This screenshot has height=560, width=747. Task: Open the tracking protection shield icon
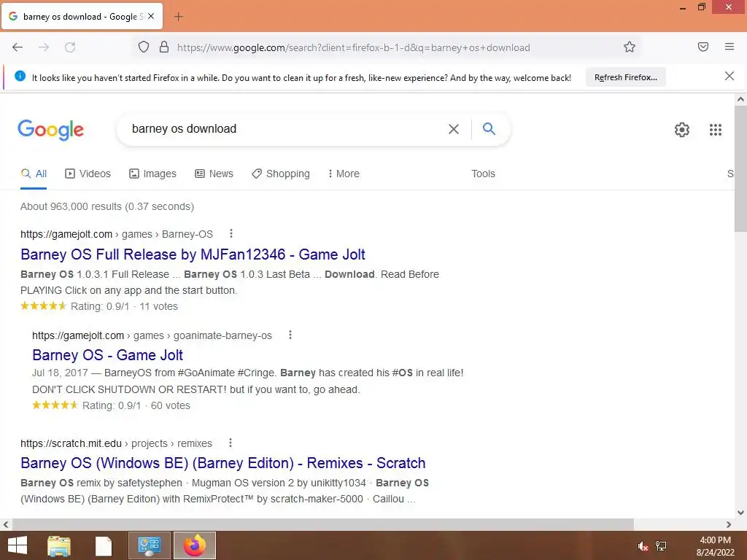[144, 47]
